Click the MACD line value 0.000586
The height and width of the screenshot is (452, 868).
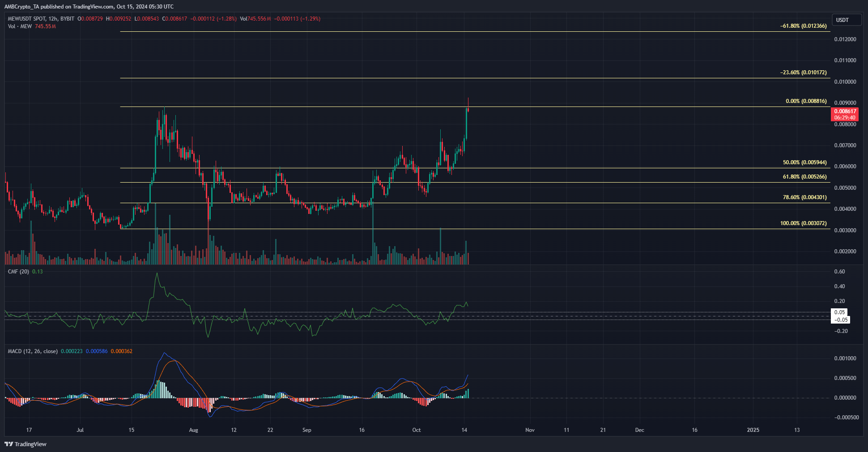click(97, 351)
